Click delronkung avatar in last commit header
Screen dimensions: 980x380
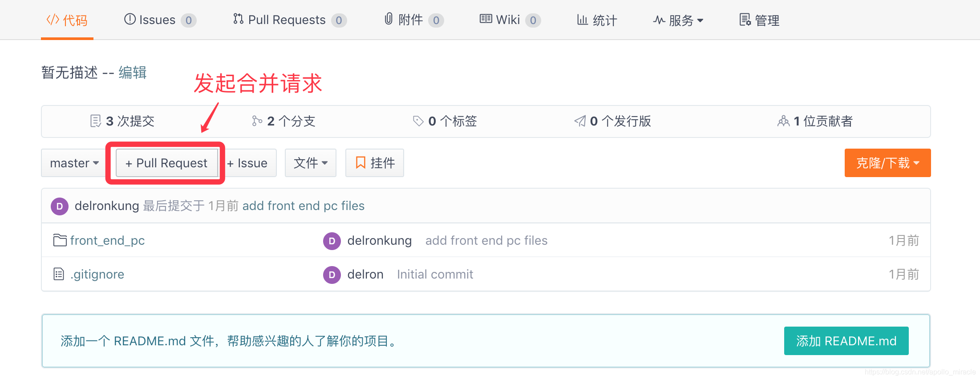pyautogui.click(x=60, y=206)
